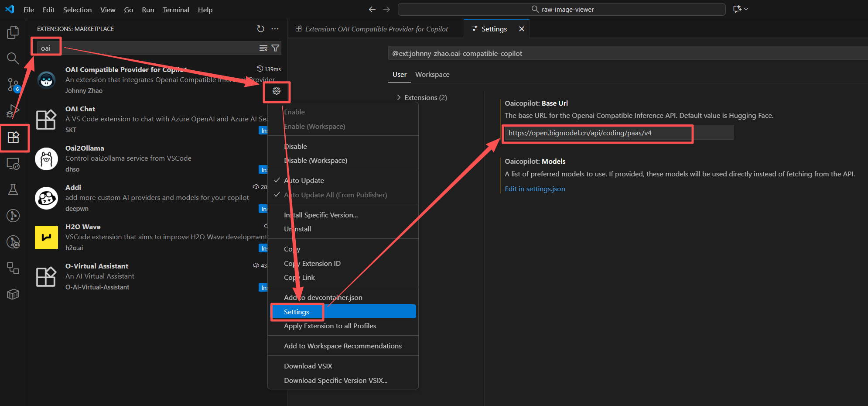The height and width of the screenshot is (406, 868).
Task: Click the manage gear for OAI Compatible Provider
Action: point(277,91)
